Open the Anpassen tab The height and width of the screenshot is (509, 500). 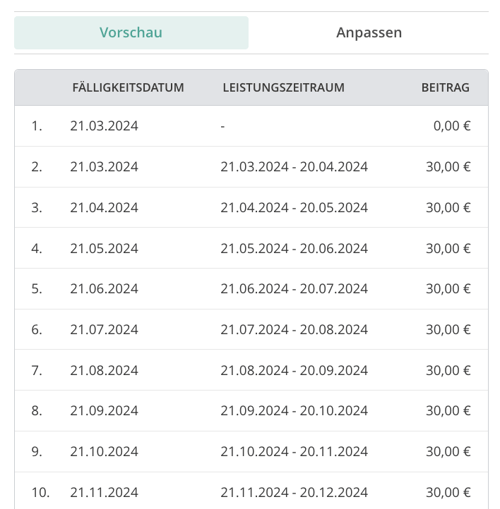(x=369, y=33)
